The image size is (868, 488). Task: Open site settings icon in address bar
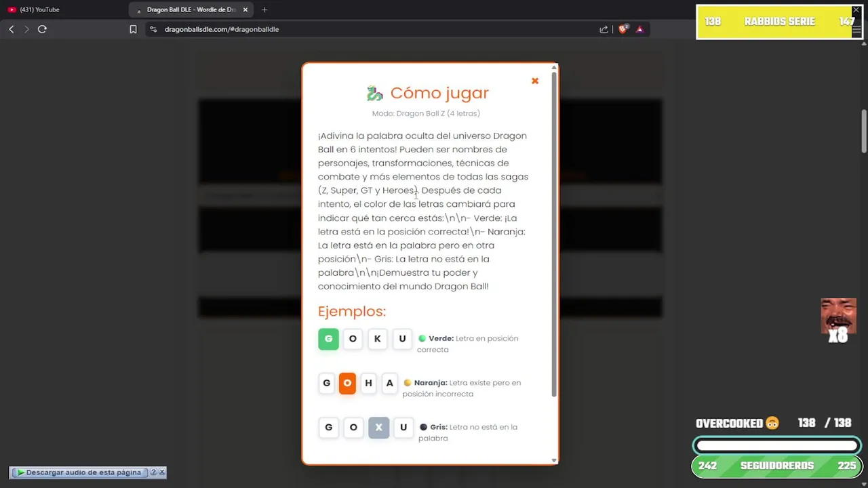(153, 29)
